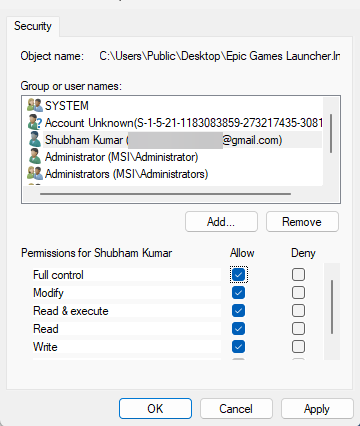Toggle Allow for Modify
This screenshot has width=360, height=426.
click(238, 293)
